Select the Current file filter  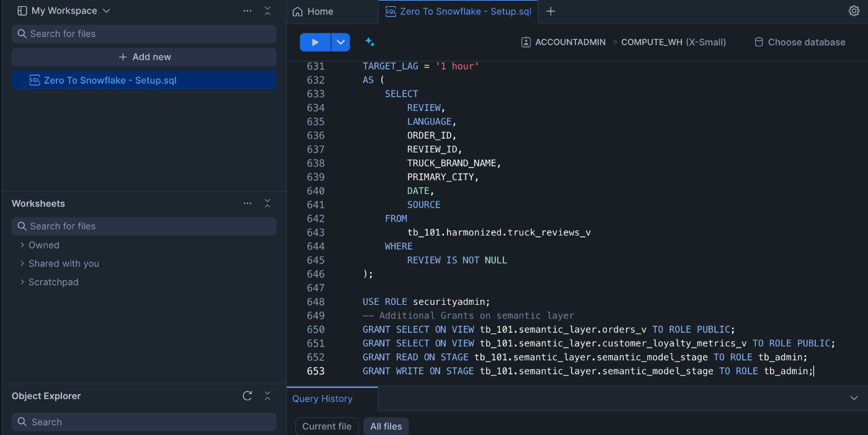click(x=327, y=426)
